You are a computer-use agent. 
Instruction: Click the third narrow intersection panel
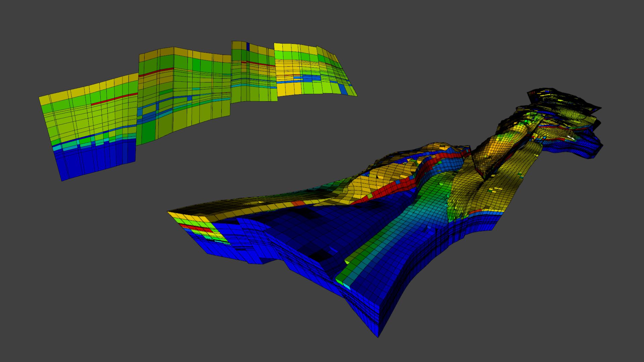click(253, 72)
